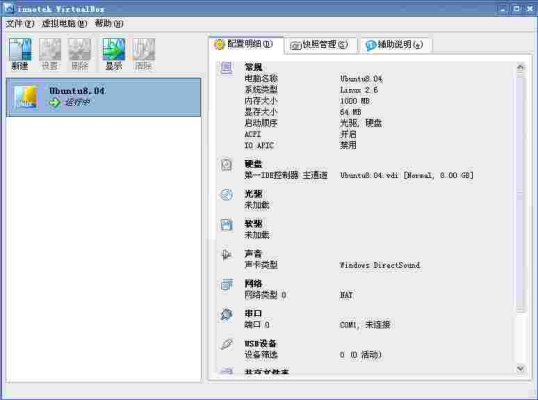
Task: Open the 硬盘 (Hard Disks) heading link
Action: tap(253, 164)
